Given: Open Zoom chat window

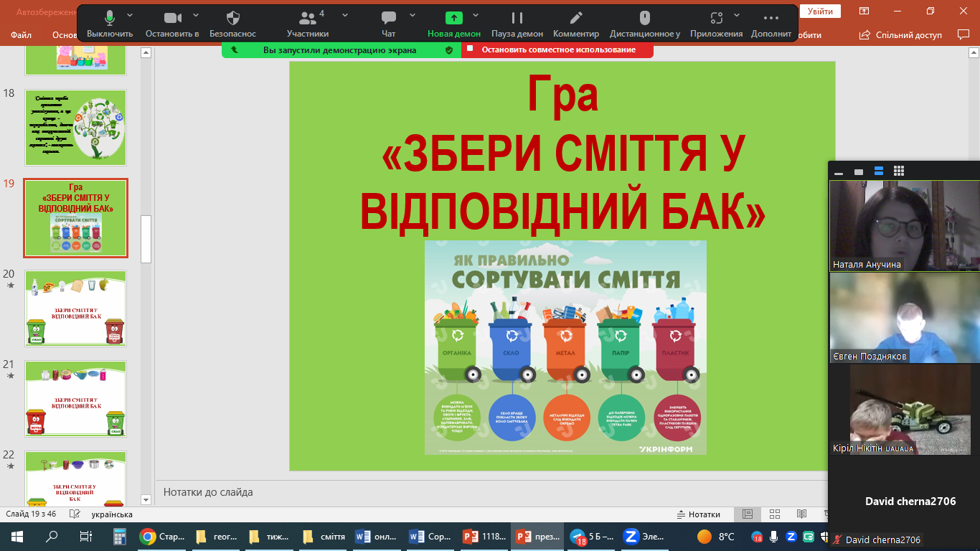Looking at the screenshot, I should [x=389, y=24].
